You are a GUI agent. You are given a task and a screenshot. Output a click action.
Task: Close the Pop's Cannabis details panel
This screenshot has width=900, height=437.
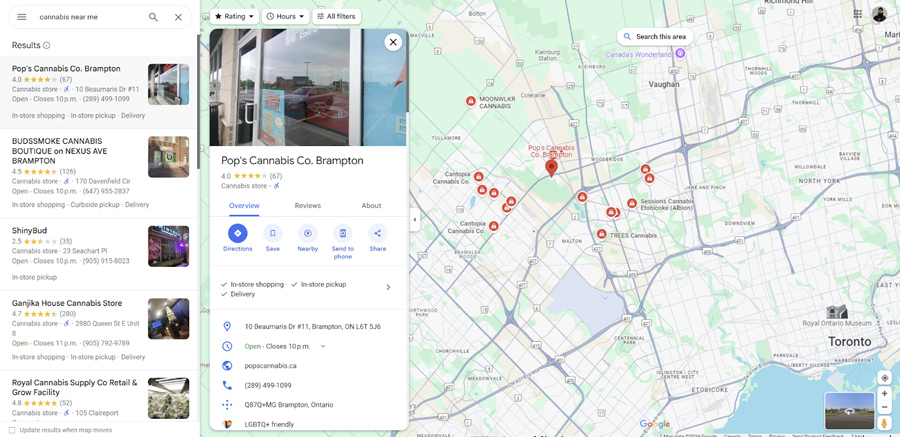coord(393,42)
